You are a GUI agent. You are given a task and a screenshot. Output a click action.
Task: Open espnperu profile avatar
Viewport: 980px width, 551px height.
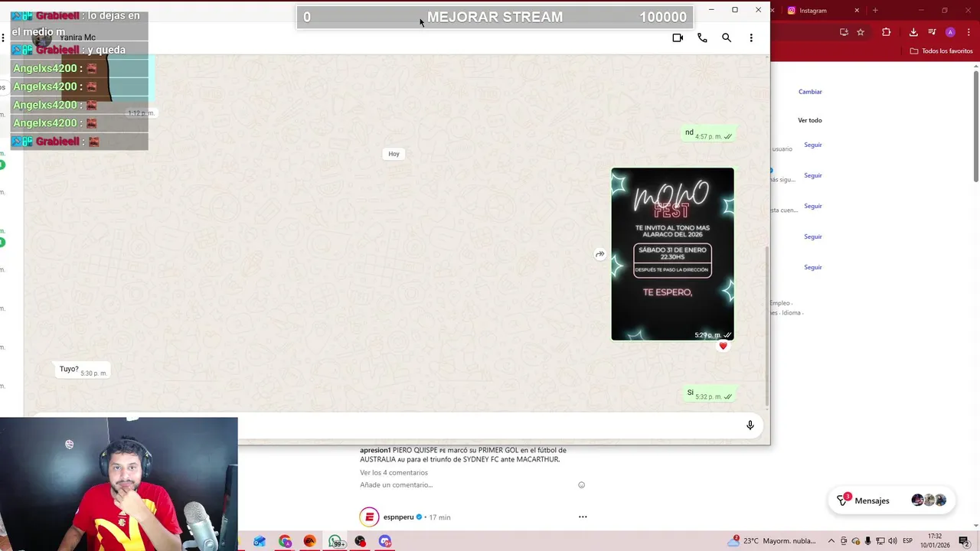point(369,517)
